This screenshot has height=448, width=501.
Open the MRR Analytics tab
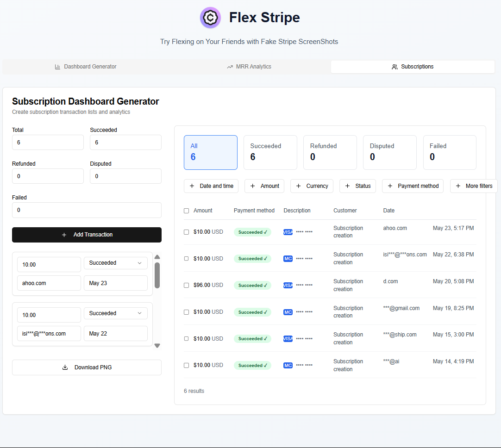(249, 67)
